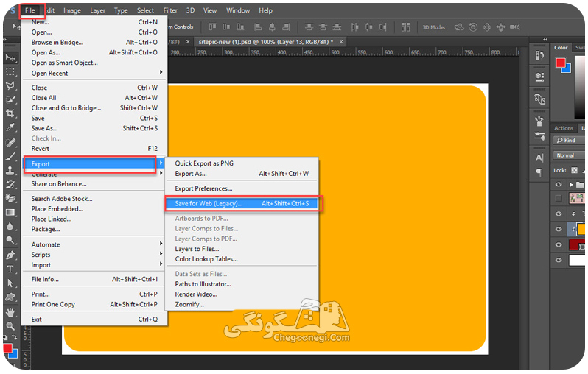Open the Brush Presets panel icon
The height and width of the screenshot is (374, 588).
539,136
